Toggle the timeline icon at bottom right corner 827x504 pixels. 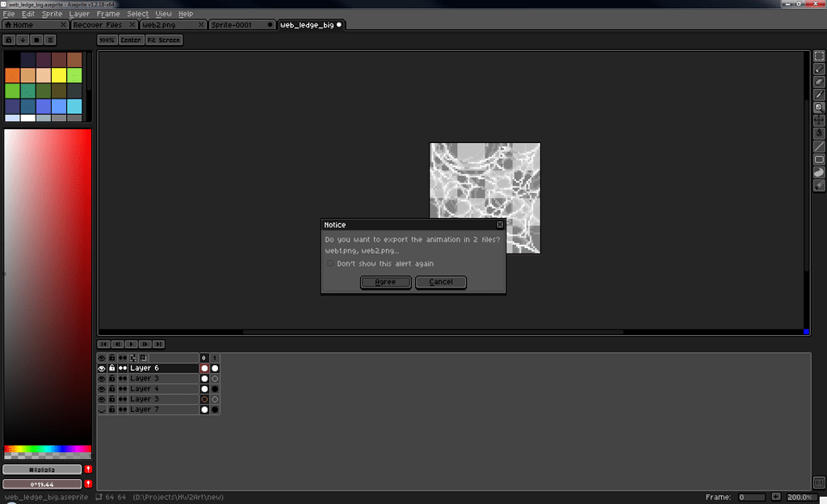819,482
